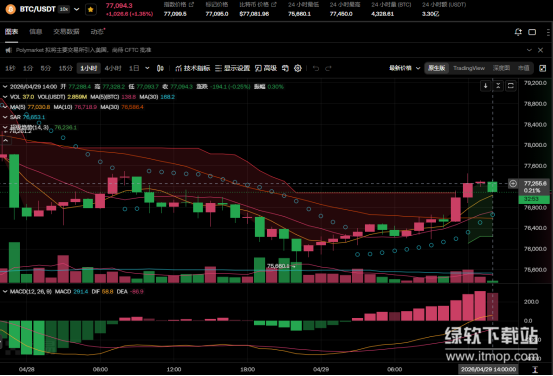
Task: Open the 最新价格 price type dropdown
Action: pos(405,68)
